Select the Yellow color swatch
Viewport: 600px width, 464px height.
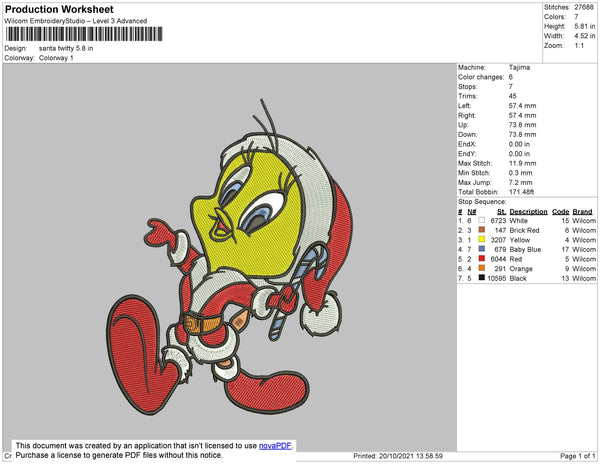(x=482, y=239)
